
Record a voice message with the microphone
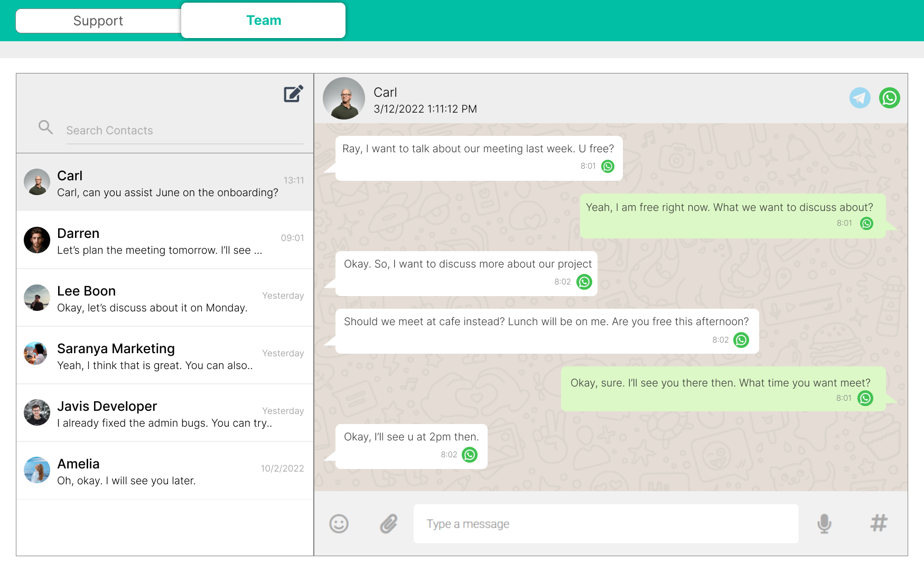(x=824, y=524)
